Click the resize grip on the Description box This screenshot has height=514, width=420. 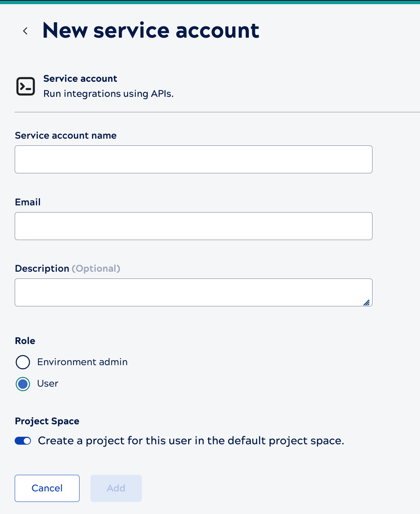366,303
